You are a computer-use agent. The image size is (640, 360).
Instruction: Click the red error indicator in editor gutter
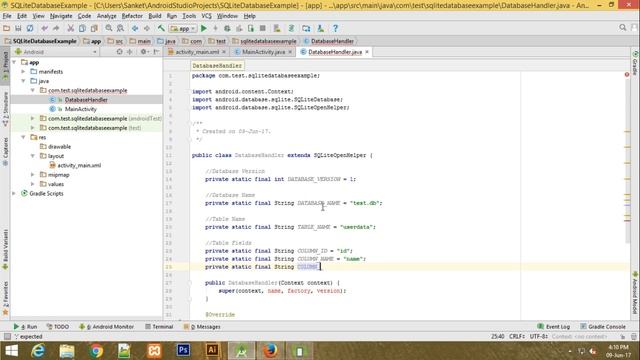coord(627,75)
